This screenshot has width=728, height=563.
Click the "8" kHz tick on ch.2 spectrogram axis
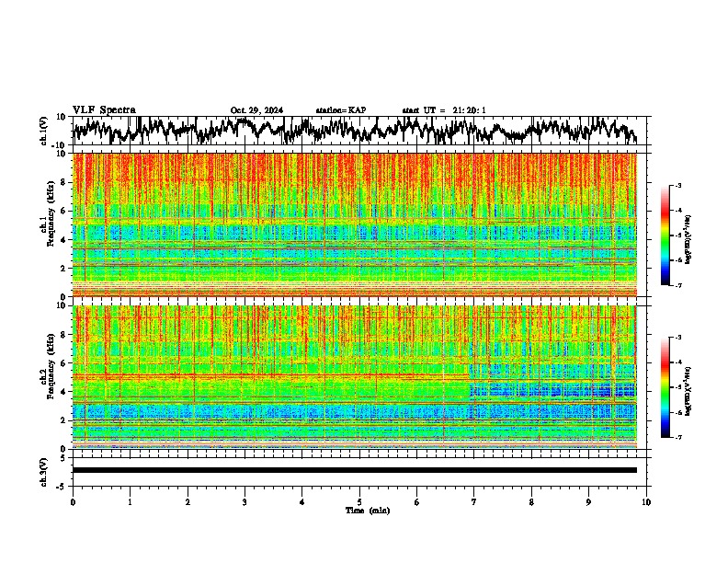65,335
